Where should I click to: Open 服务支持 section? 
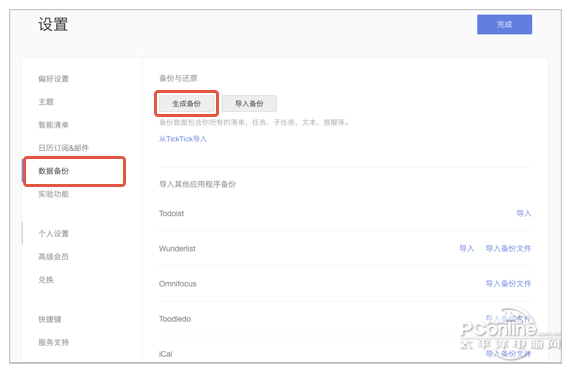54,342
